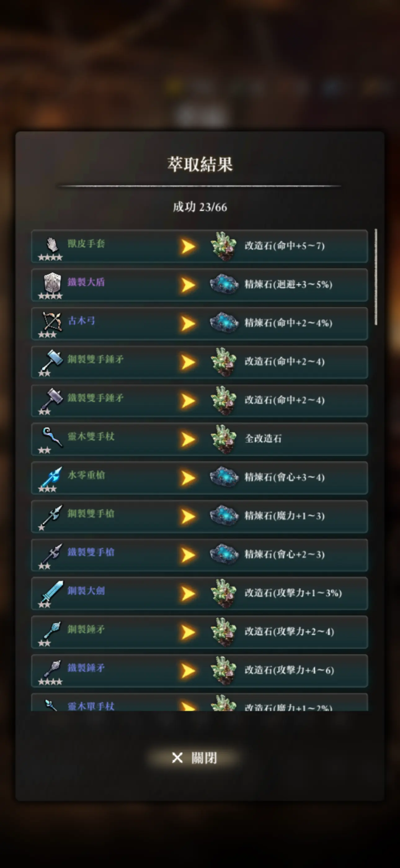400x868 pixels.
Task: Select the 水零重槍 blue spear icon
Action: [51, 476]
